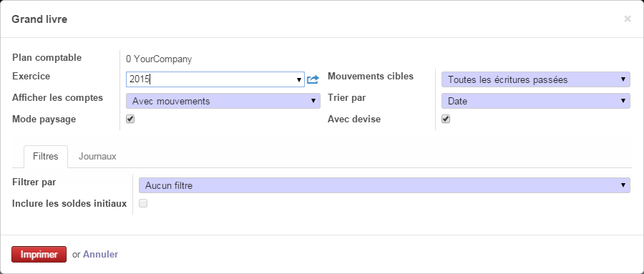Viewport: 644px width, 274px height.
Task: Click the Mode paysage label
Action: (x=44, y=119)
